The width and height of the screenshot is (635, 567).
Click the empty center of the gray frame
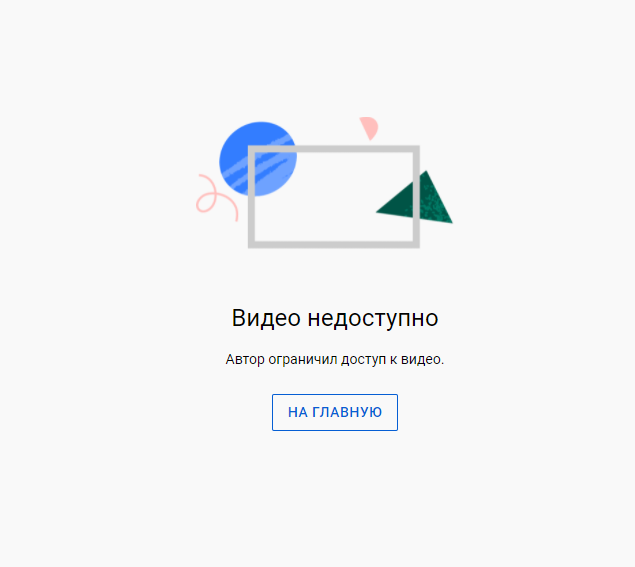[334, 196]
